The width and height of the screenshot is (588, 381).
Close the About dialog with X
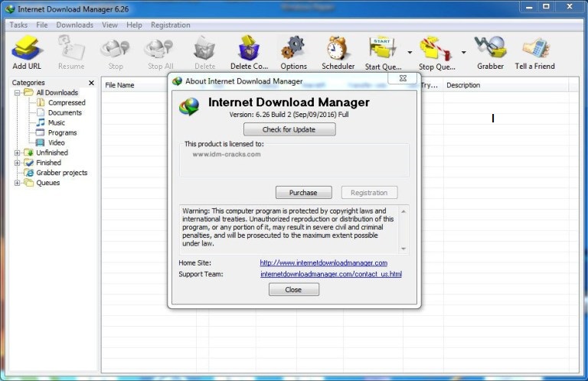pyautogui.click(x=403, y=78)
